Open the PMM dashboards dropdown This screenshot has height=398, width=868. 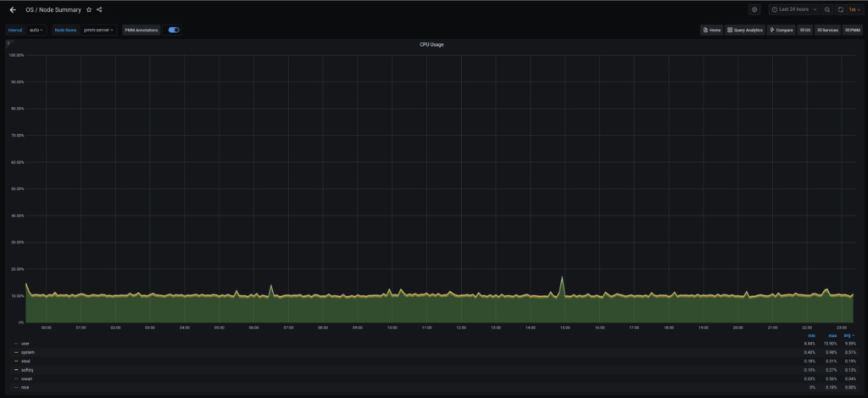coord(852,30)
